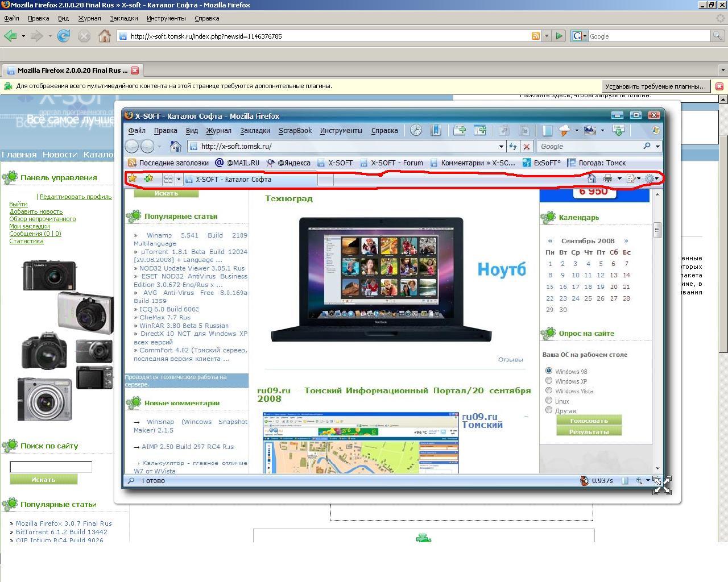The height and width of the screenshot is (582, 728).
Task: Open the Forward button history dropdown
Action: (50, 36)
